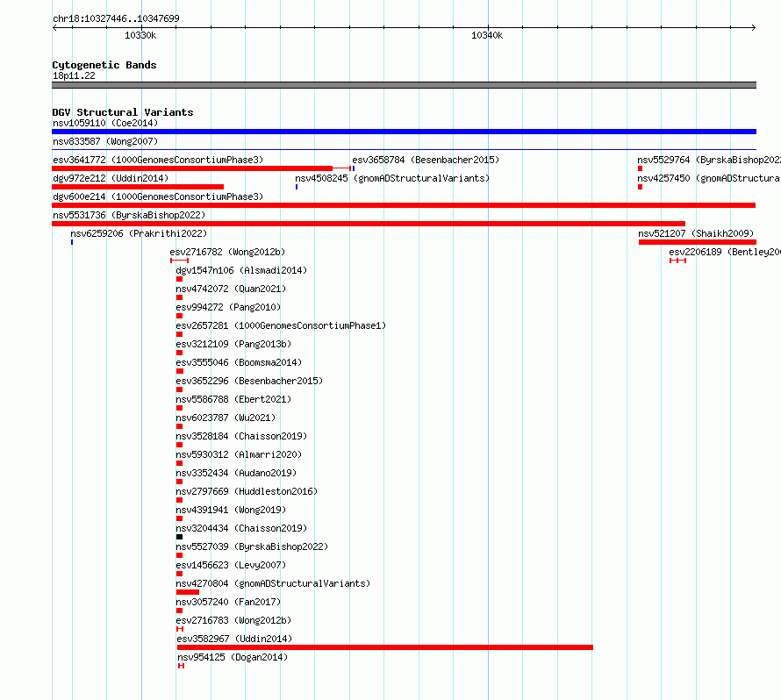Screen dimensions: 781x700
Task: Open nsv521207 (Shaikh2009) label
Action: 696,233
